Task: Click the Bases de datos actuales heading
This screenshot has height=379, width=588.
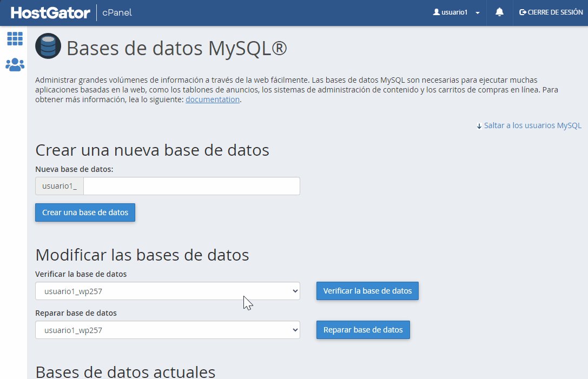Action: pos(125,371)
